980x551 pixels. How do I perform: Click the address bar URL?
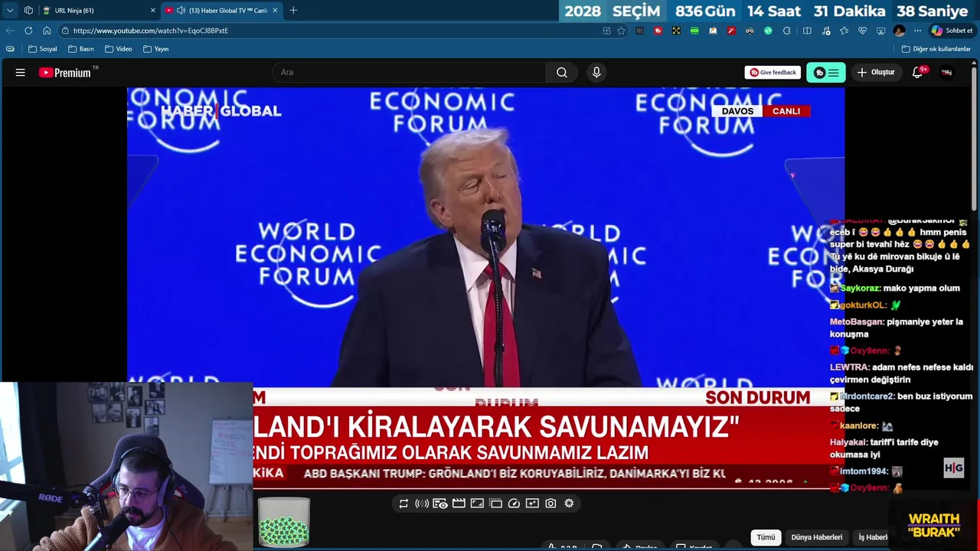coord(150,31)
